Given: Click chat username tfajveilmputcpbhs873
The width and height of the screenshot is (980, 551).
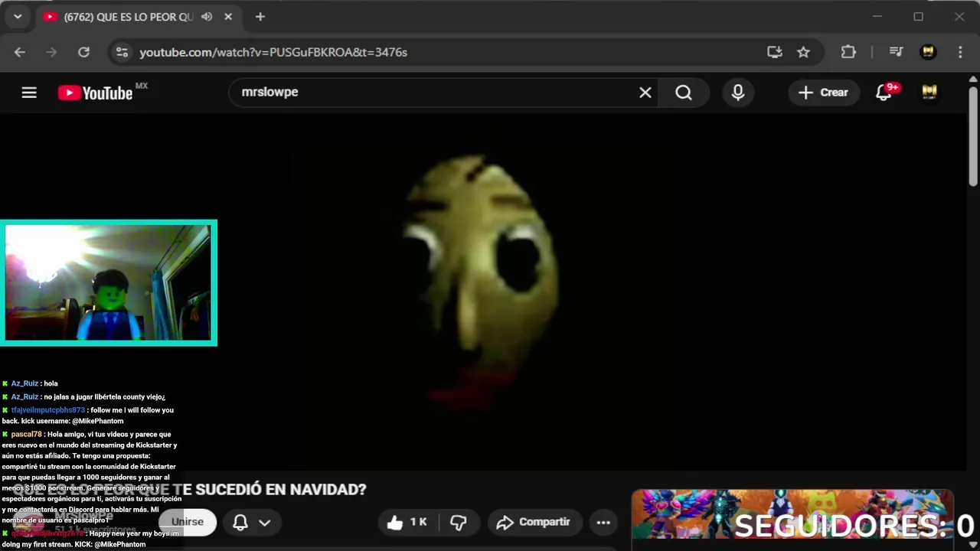Looking at the screenshot, I should (48, 410).
